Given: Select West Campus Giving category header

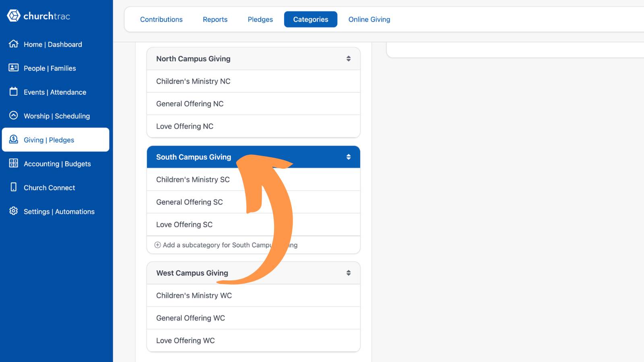Looking at the screenshot, I should coord(254,273).
